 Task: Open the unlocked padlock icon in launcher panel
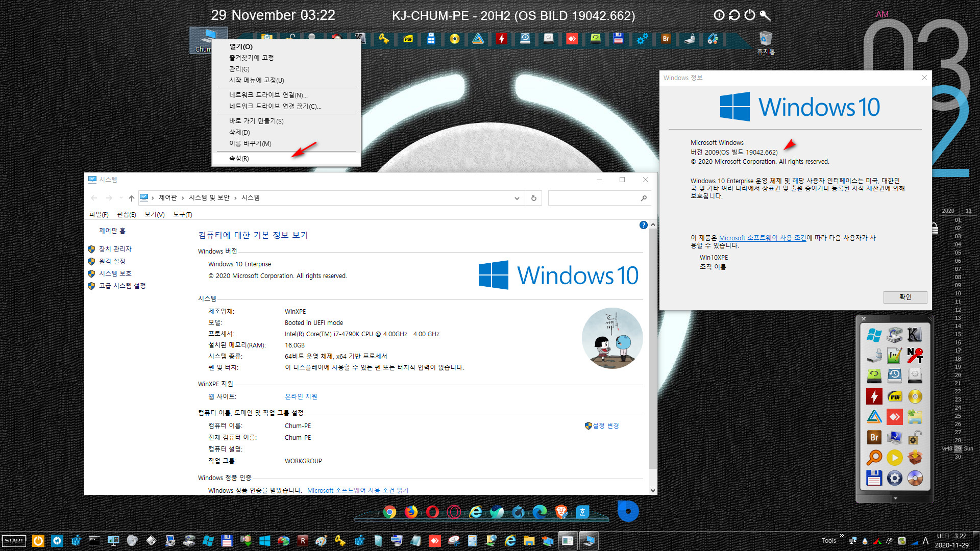915,437
